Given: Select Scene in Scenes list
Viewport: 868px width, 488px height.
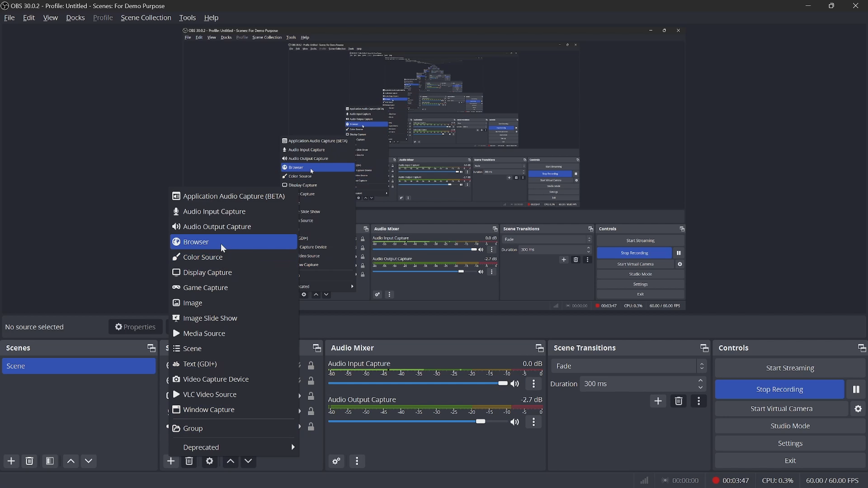Looking at the screenshot, I should [79, 366].
